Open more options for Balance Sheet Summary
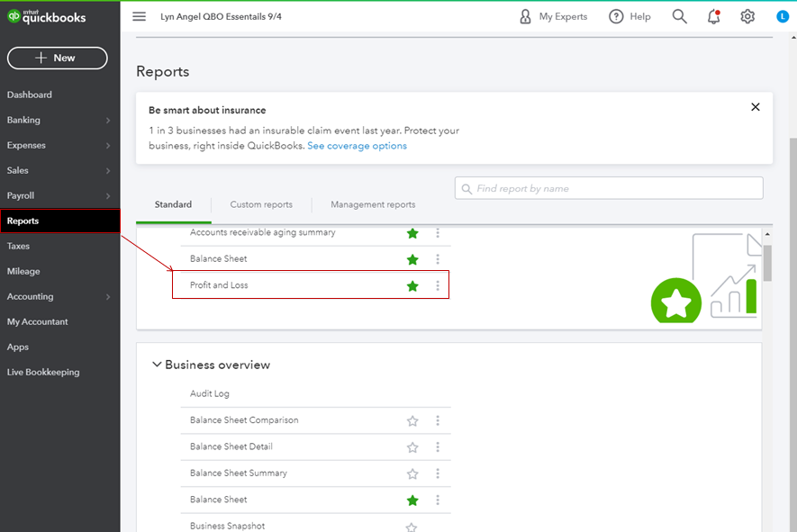Screen dimensions: 797x532 (438, 473)
